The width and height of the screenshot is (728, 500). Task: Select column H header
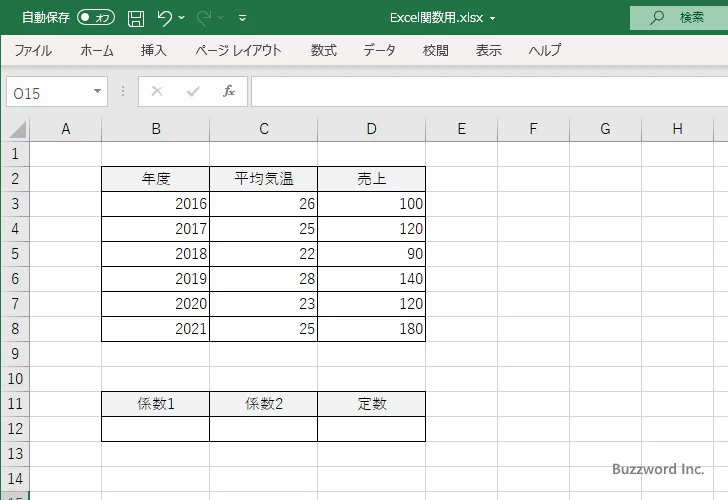677,129
